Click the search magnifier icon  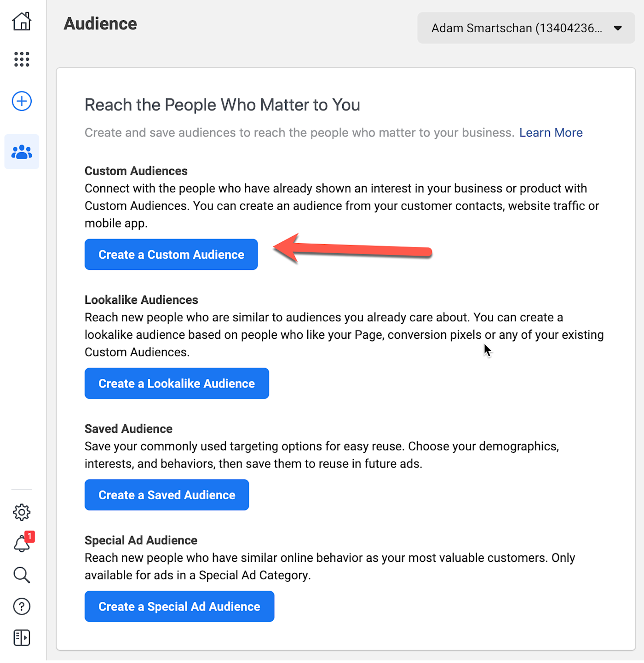(x=22, y=575)
